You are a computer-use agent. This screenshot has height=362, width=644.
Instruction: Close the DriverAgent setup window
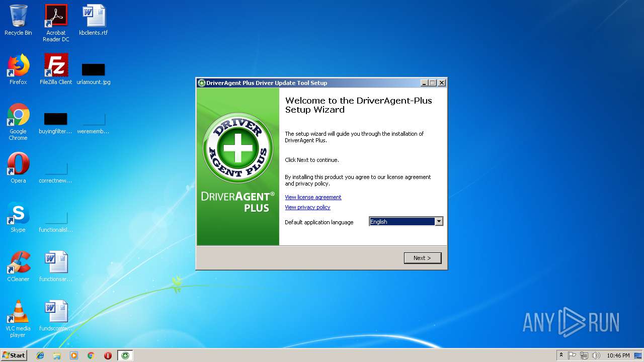point(442,83)
